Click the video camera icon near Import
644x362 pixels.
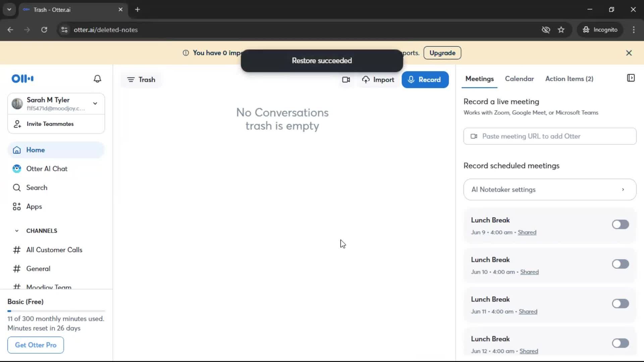pyautogui.click(x=346, y=80)
